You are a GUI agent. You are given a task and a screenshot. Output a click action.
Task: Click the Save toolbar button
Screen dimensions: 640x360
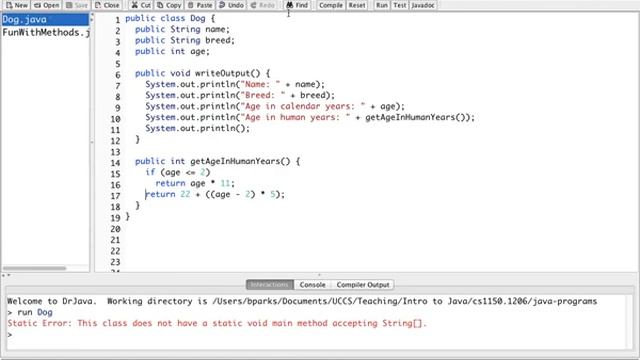[x=76, y=5]
